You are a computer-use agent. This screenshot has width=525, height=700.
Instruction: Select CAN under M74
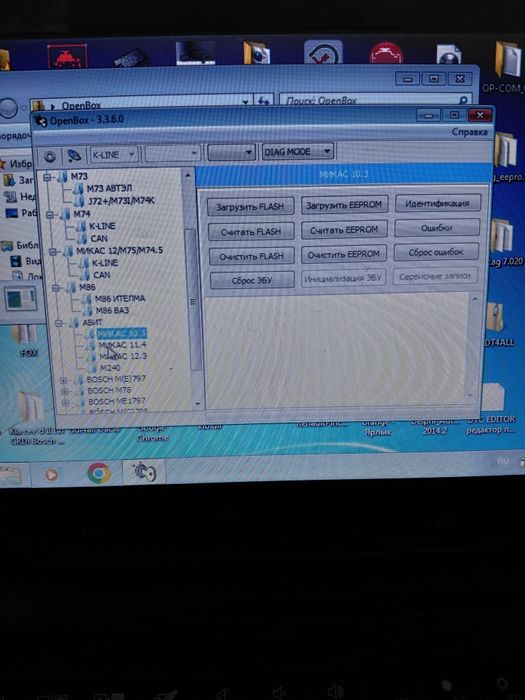click(99, 238)
